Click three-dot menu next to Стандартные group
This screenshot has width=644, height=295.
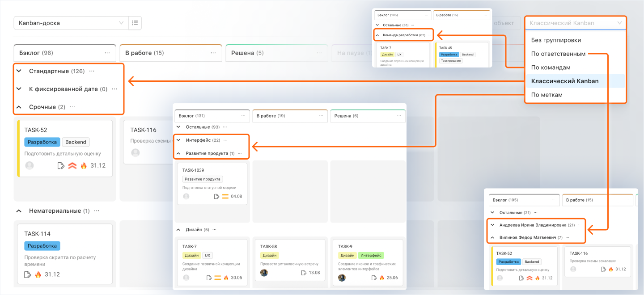[92, 71]
